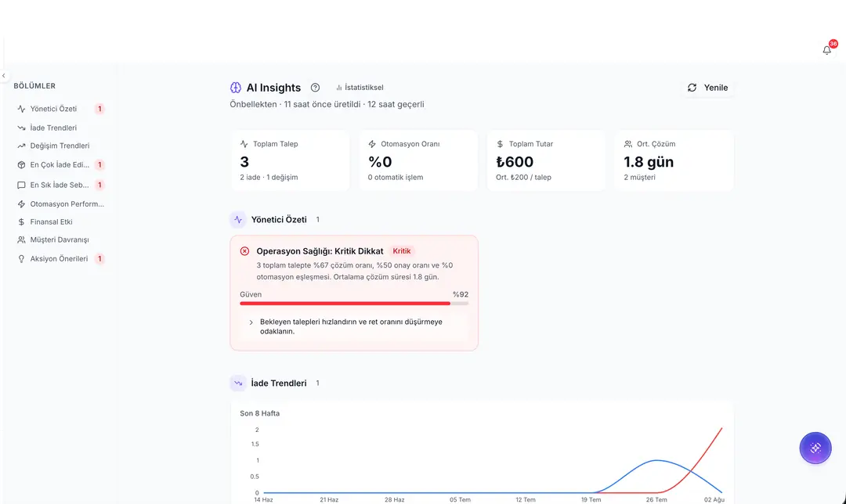846x504 pixels.
Task: Click the İade Trendleri down-trend sidebar icon
Action: click(x=21, y=128)
